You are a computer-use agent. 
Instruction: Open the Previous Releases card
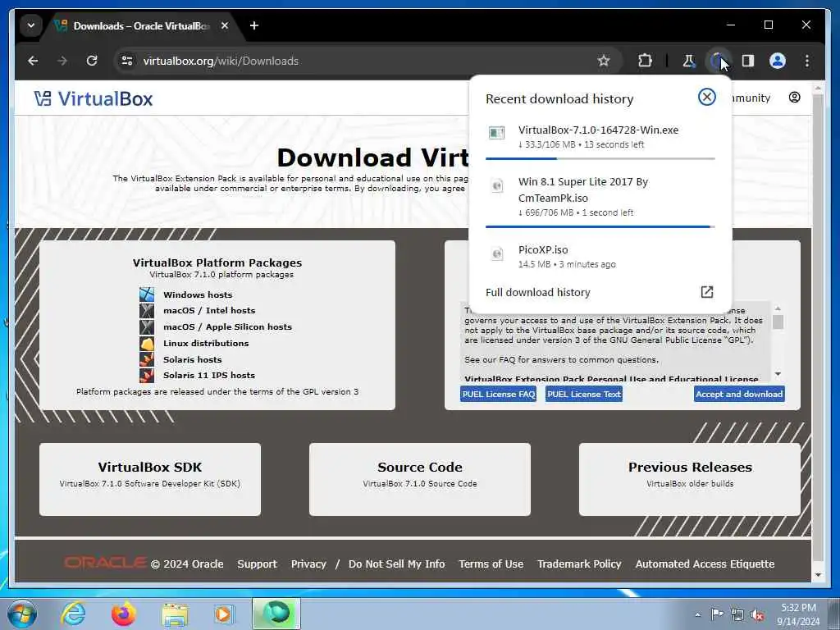(x=690, y=479)
